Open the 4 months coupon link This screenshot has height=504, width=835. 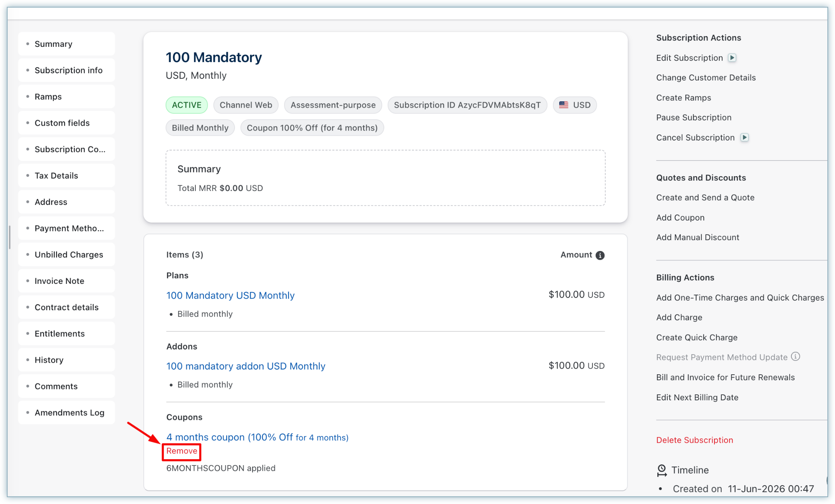[257, 437]
